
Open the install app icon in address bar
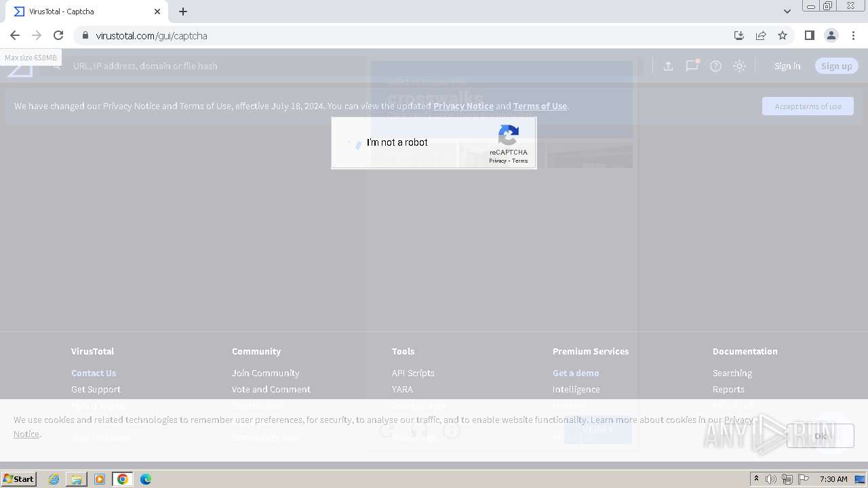tap(739, 35)
